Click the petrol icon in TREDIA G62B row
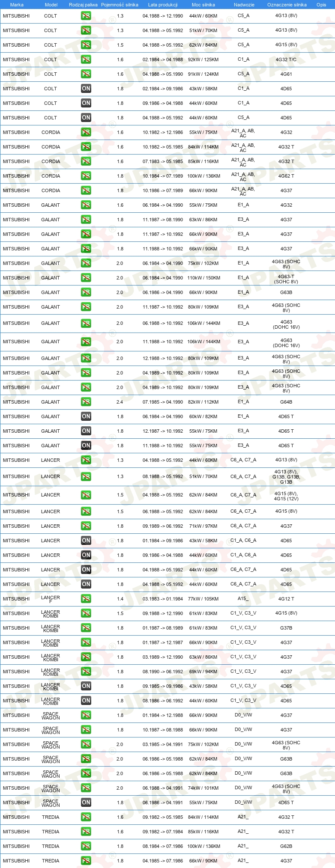335x868 pixels. [x=86, y=846]
